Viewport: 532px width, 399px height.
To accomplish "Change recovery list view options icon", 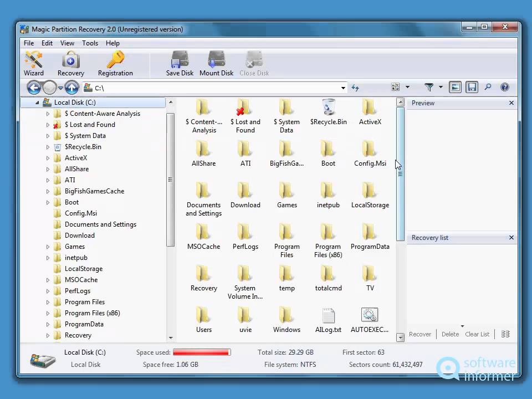I will (x=505, y=334).
